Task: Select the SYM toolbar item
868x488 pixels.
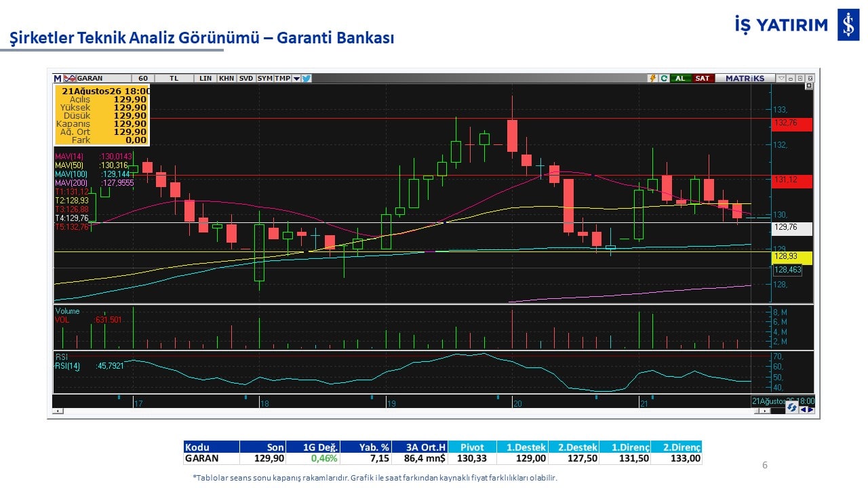Action: point(265,78)
